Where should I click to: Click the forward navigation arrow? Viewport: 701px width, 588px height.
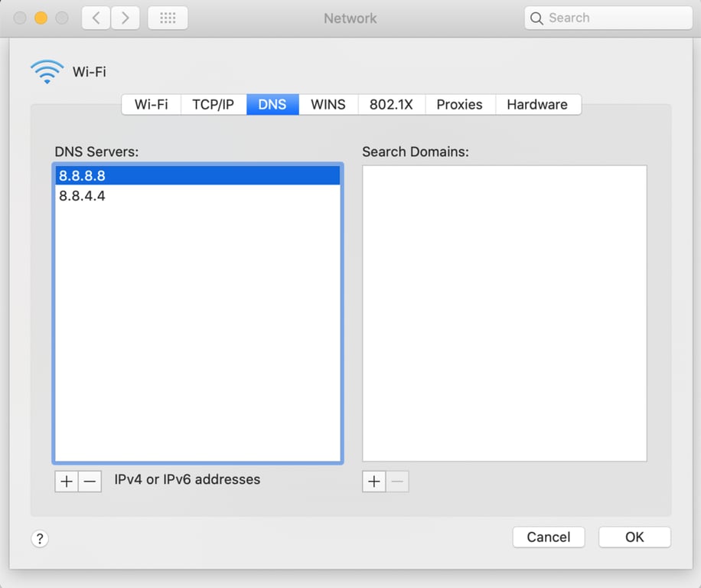[125, 18]
